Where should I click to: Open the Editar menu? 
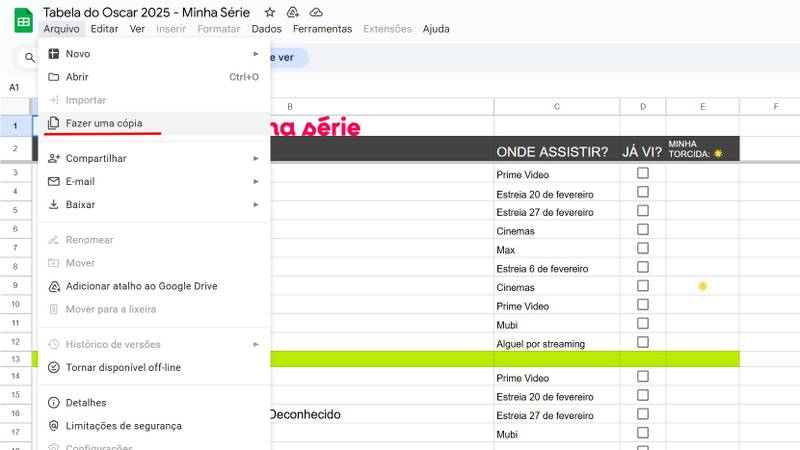pyautogui.click(x=104, y=29)
